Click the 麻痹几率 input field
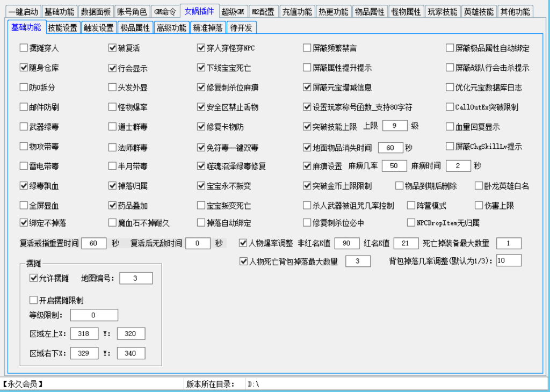The image size is (550, 392). 394,165
